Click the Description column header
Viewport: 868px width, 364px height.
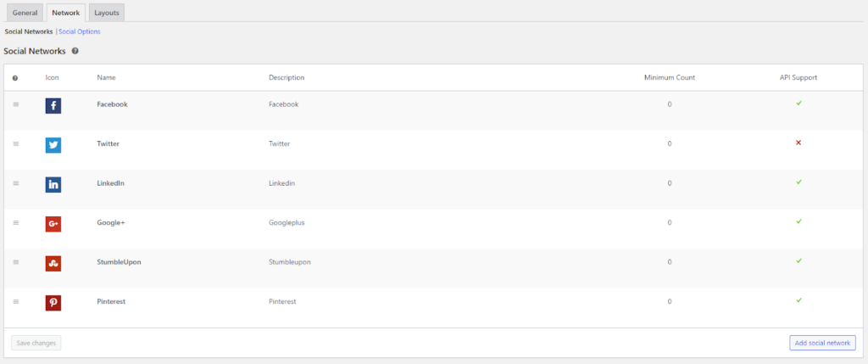(287, 77)
